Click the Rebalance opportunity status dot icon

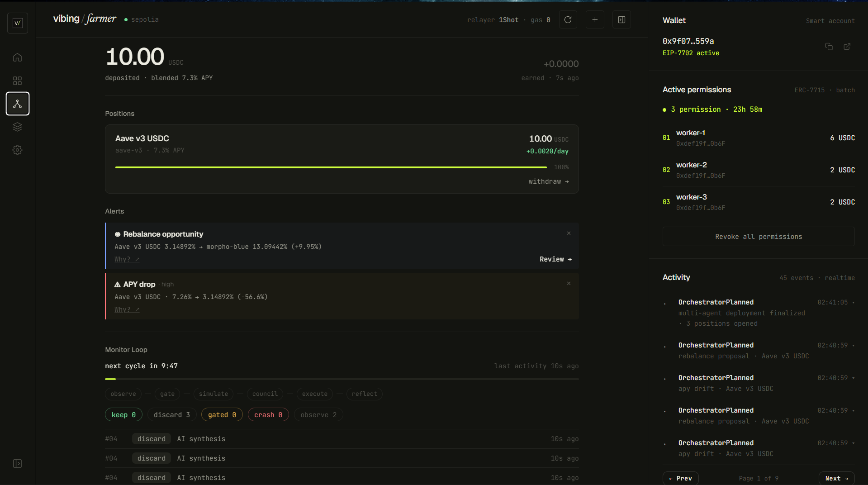(118, 234)
